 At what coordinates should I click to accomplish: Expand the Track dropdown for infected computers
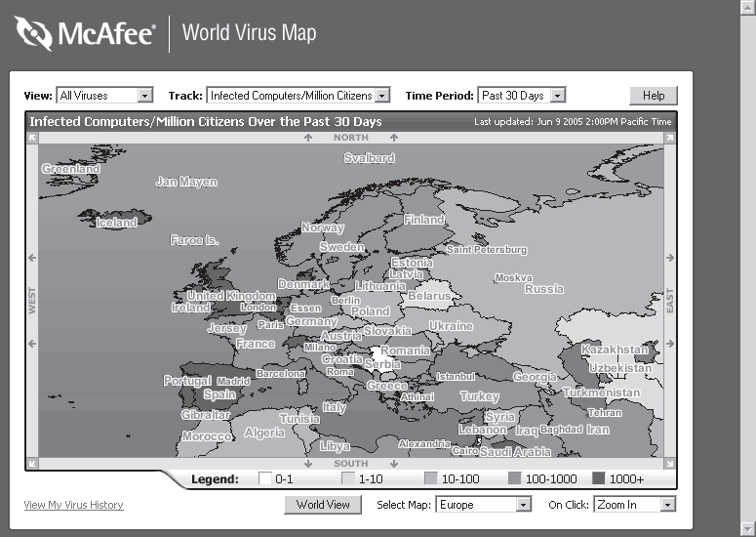[x=381, y=96]
